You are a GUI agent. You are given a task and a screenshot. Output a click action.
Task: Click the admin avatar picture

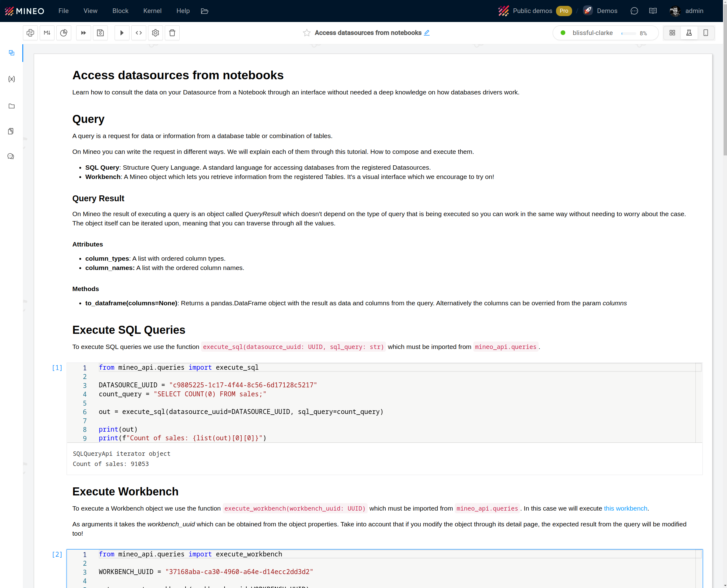pos(675,11)
